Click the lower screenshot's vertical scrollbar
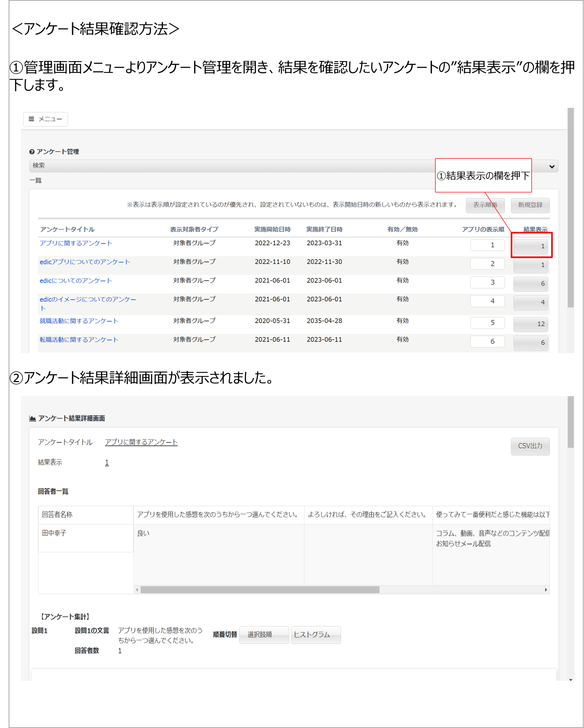Screen dimensions: 584x728 570,422
